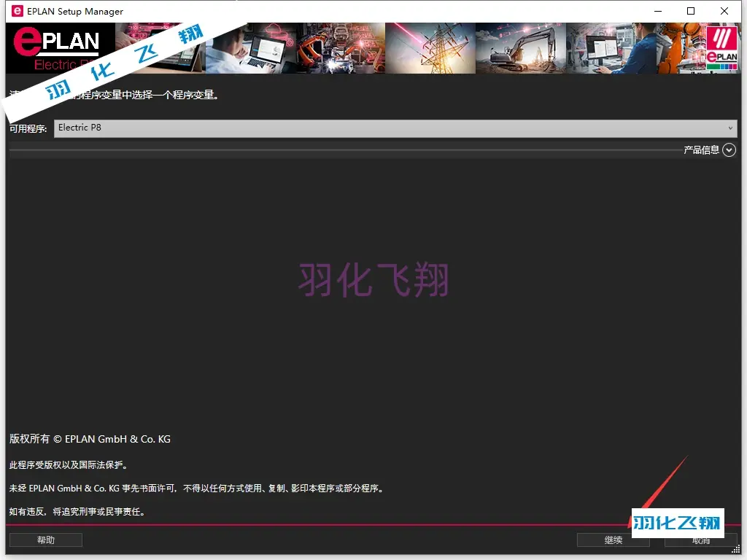Click the 帮助 help button
The image size is (747, 560).
46,540
